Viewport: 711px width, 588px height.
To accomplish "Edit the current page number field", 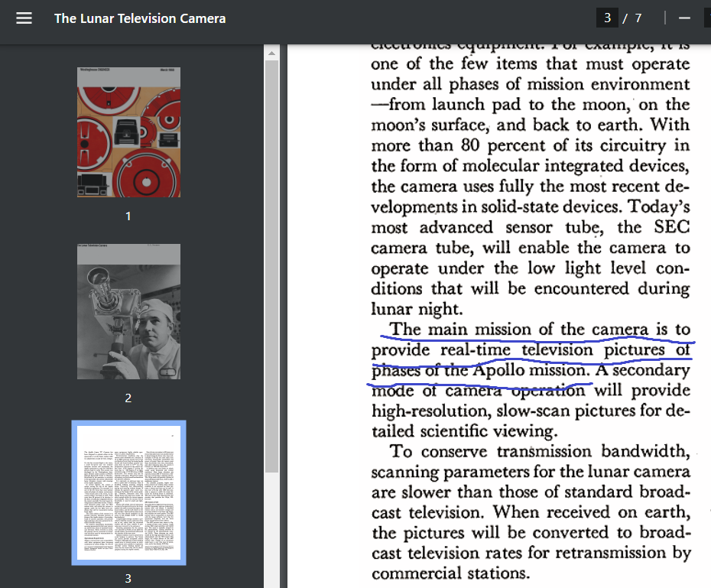I will pyautogui.click(x=607, y=18).
